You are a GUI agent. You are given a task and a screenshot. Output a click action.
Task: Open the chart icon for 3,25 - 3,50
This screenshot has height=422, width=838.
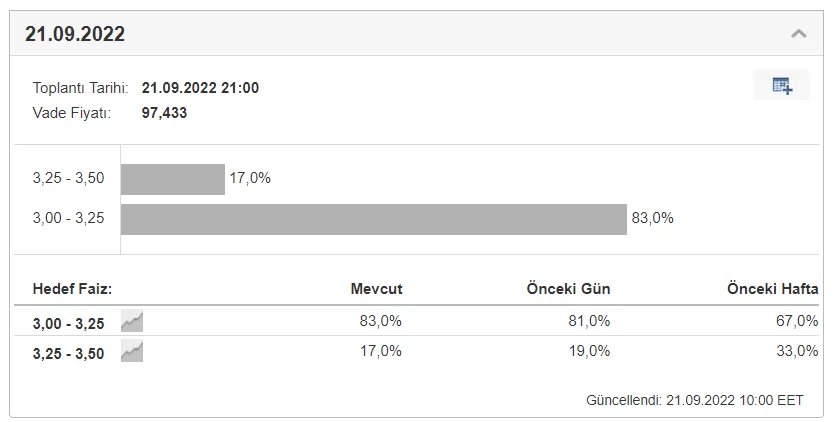click(x=132, y=352)
